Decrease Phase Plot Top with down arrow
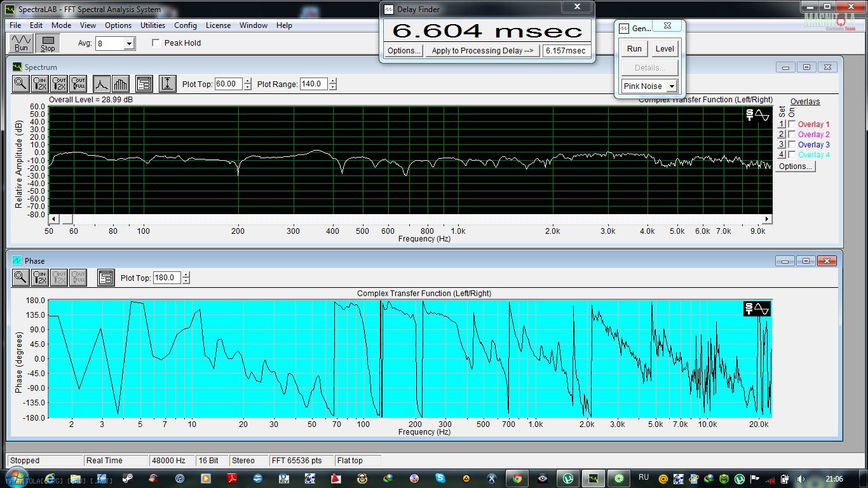 (186, 281)
